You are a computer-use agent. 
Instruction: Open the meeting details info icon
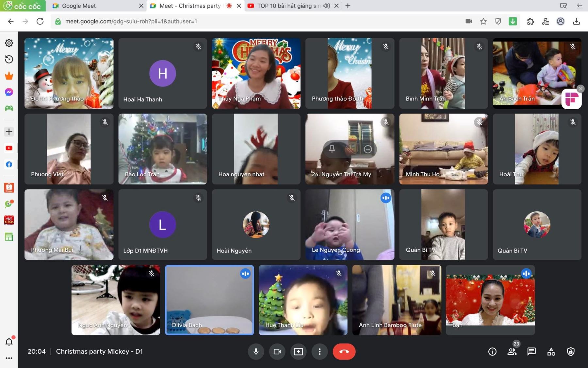point(492,352)
